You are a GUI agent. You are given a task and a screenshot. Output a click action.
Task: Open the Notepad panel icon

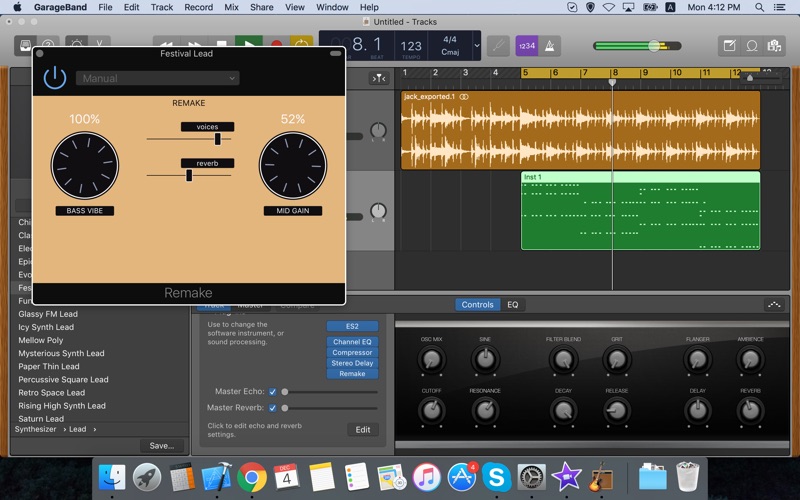730,46
